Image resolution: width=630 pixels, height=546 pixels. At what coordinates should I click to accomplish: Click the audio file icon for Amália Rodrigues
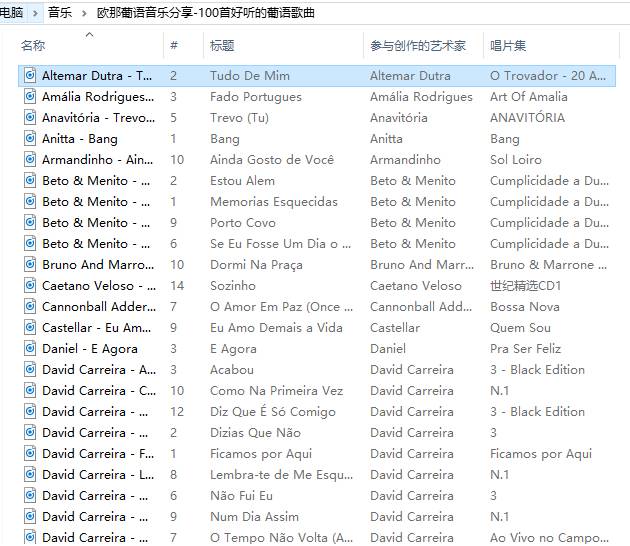[30, 96]
